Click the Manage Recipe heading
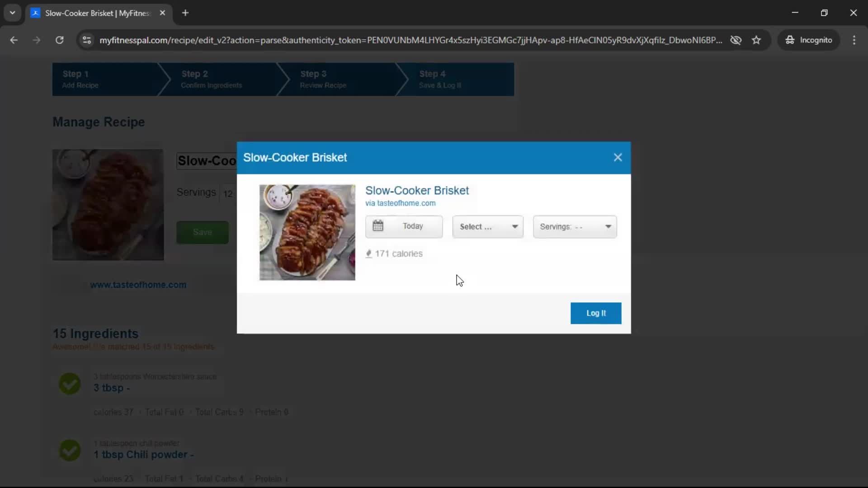Image resolution: width=868 pixels, height=488 pixels. [99, 122]
